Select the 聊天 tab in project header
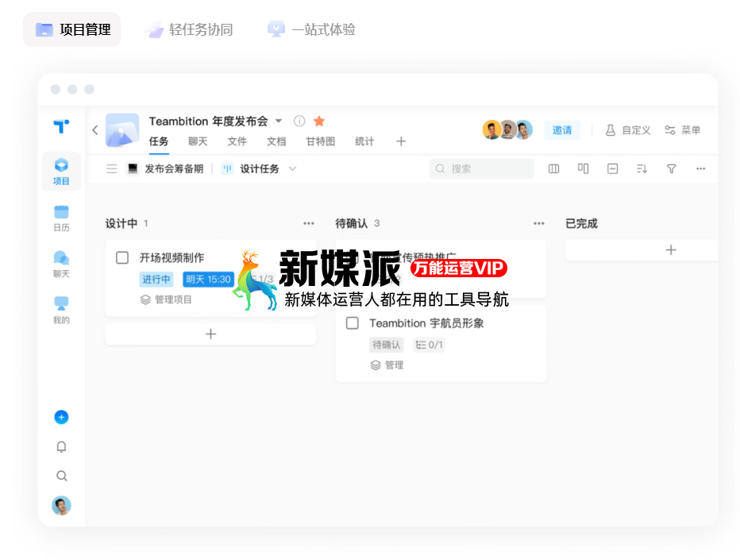The width and height of the screenshot is (740, 560). pos(198,141)
